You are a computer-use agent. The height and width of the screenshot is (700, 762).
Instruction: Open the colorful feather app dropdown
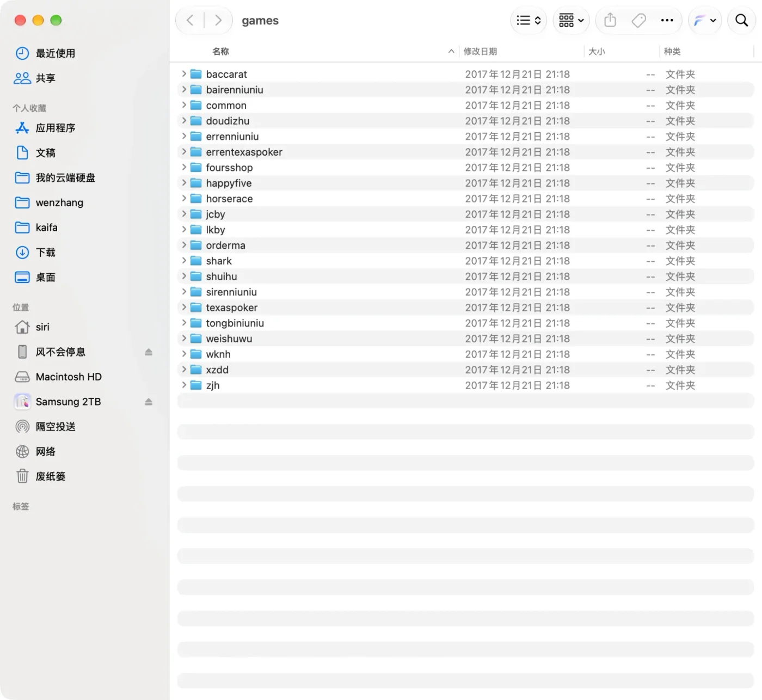[705, 21]
